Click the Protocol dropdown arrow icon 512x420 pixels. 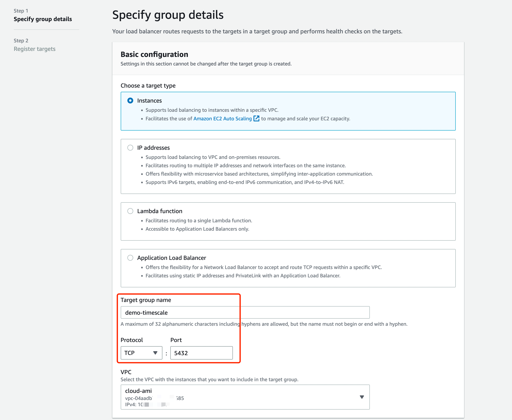155,353
